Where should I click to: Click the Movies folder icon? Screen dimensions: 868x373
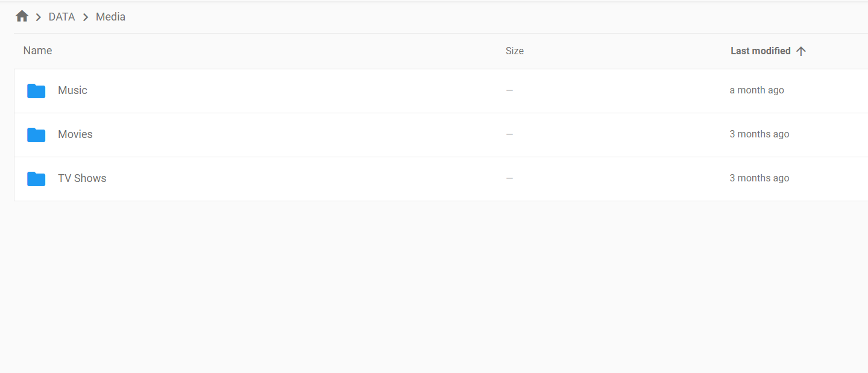[36, 135]
